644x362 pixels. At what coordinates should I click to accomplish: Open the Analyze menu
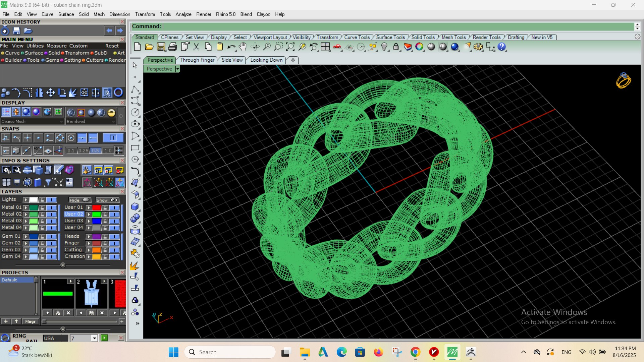point(183,14)
